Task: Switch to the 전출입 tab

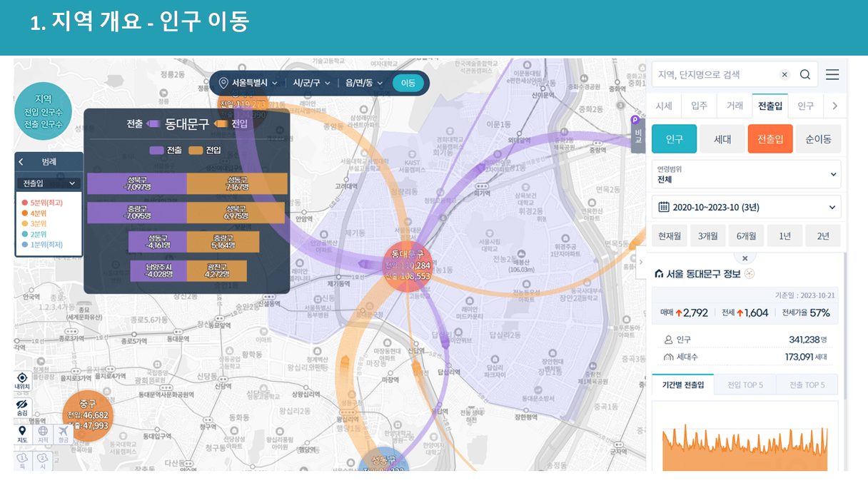Action: [770, 106]
